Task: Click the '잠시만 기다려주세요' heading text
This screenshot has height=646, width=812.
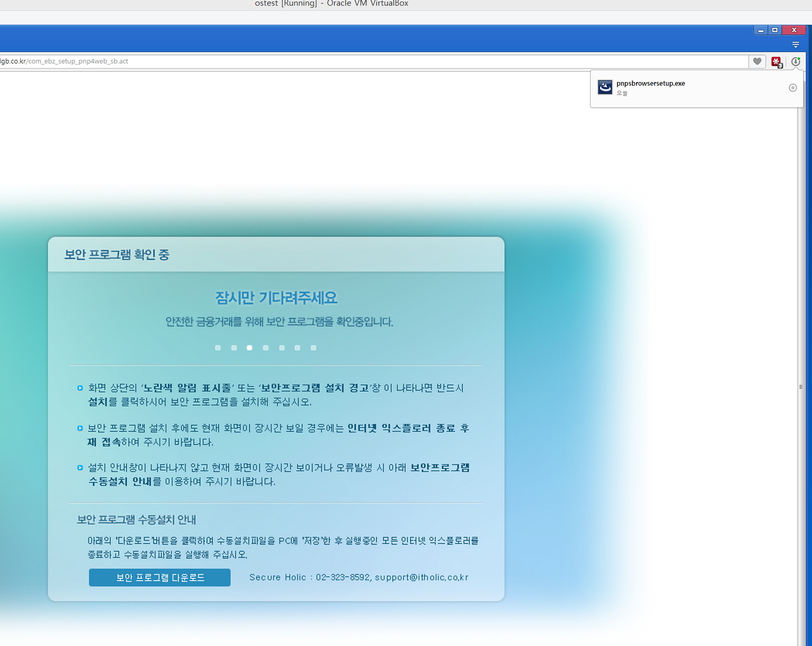Action: coord(276,298)
